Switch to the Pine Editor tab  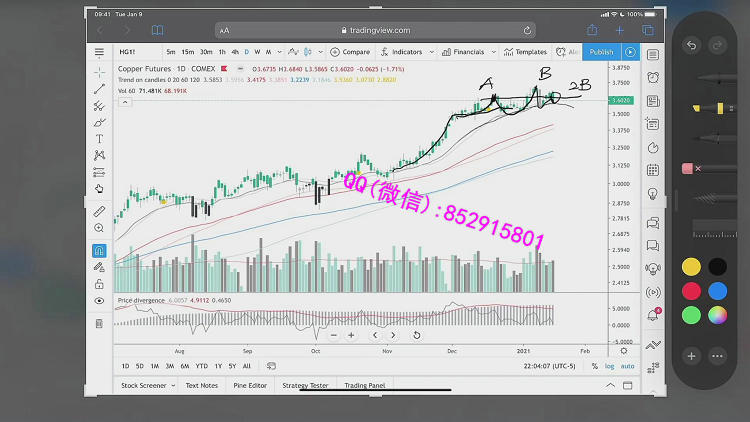pos(250,385)
